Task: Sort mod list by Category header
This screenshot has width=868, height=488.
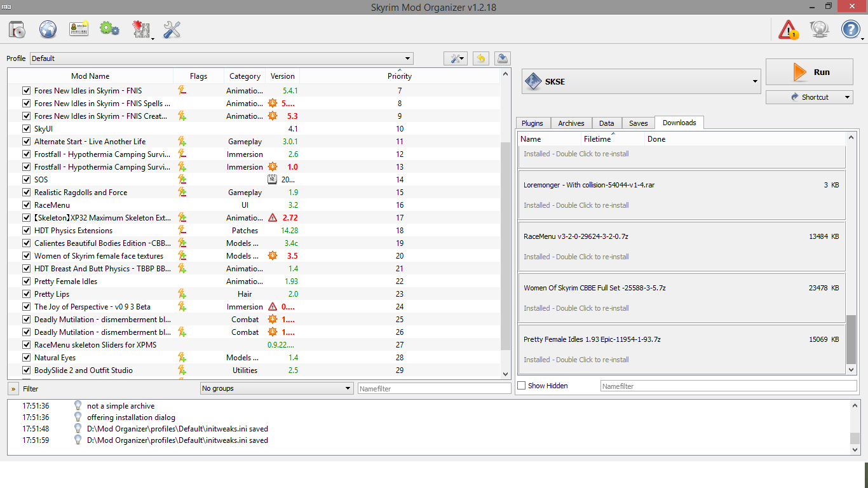Action: pyautogui.click(x=245, y=76)
